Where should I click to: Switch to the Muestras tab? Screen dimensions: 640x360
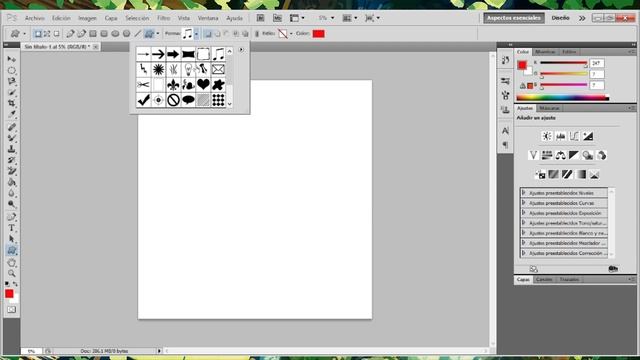coord(545,52)
